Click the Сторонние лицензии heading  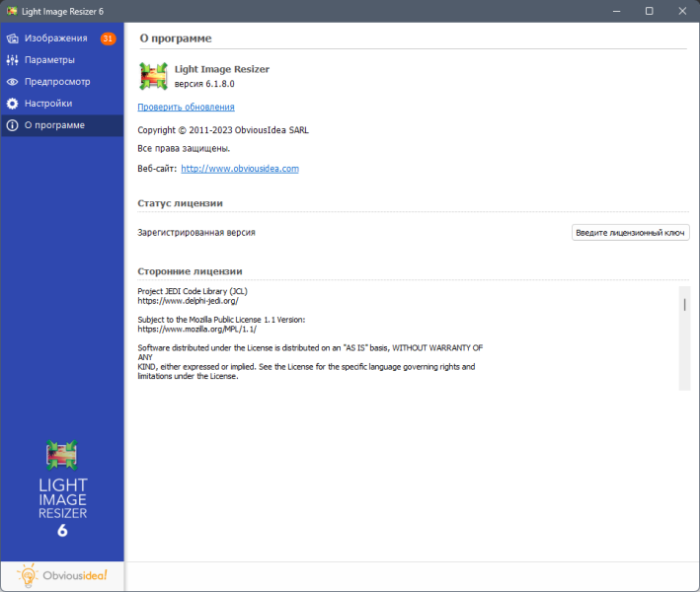(190, 271)
